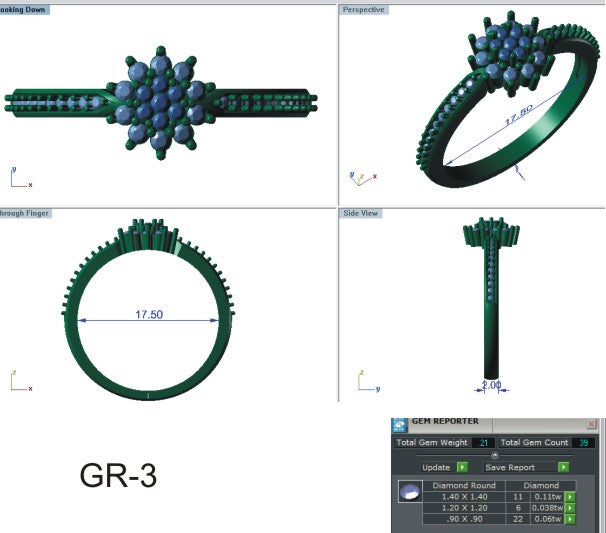Click the 1.20 X 1.20 size cell
Image resolution: width=606 pixels, height=533 pixels.
pos(464,508)
